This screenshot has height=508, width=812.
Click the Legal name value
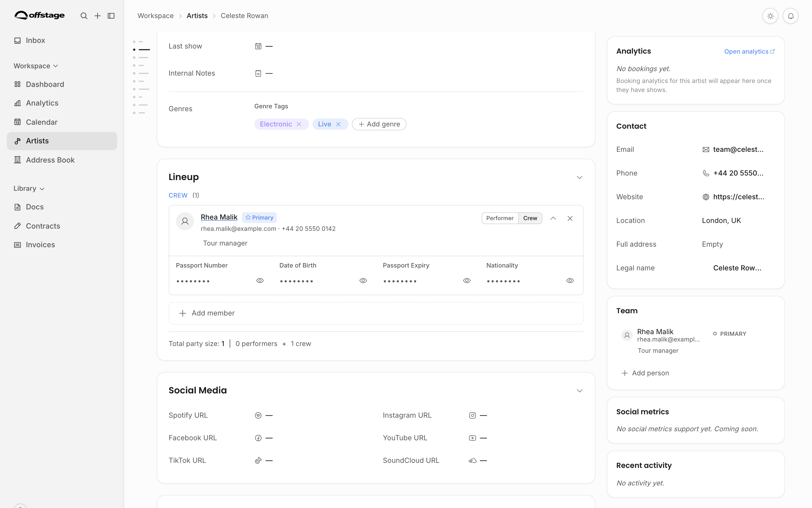pos(737,268)
